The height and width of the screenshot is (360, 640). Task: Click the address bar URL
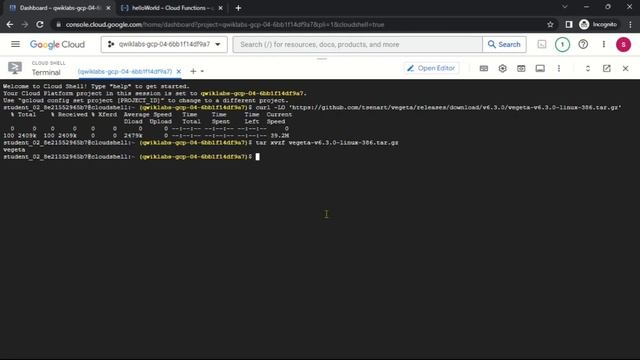[x=224, y=24]
